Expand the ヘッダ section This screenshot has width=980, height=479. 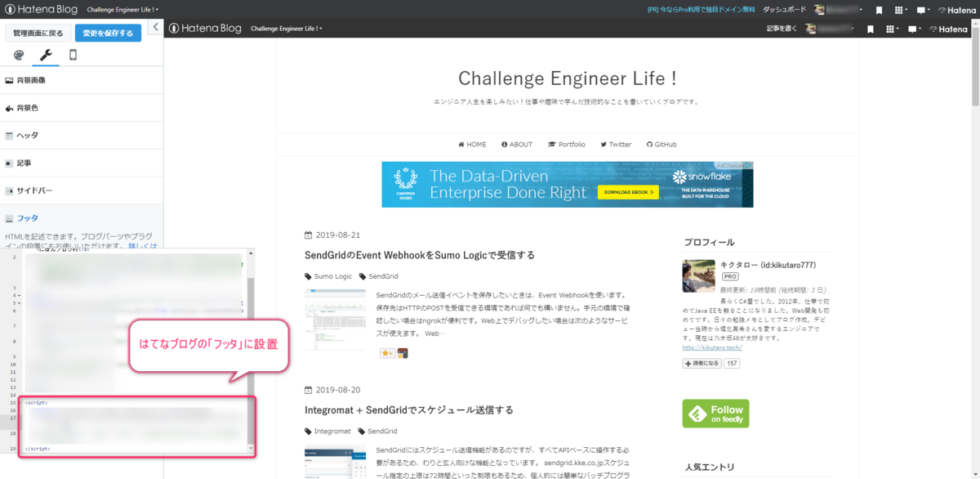pos(82,135)
